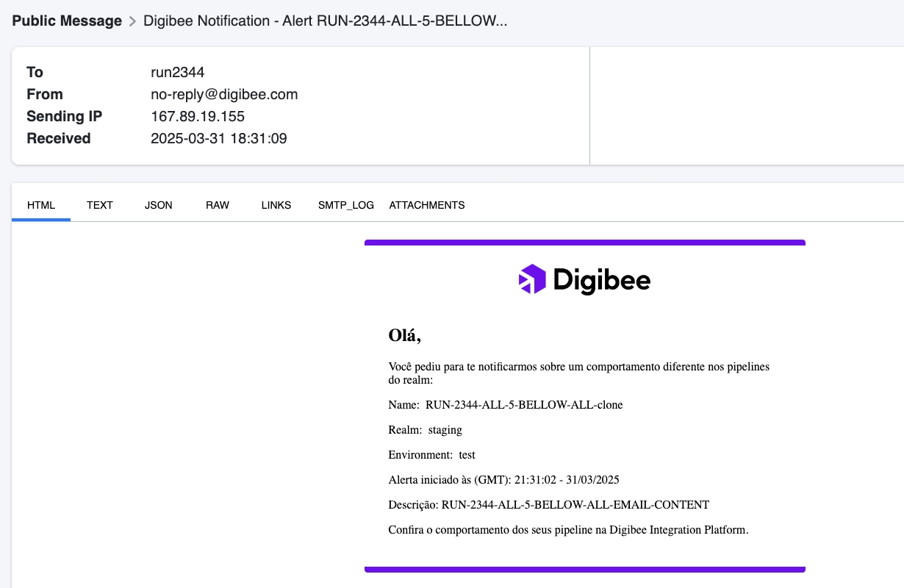Image resolution: width=904 pixels, height=588 pixels.
Task: Select the JSON tab
Action: [x=159, y=205]
